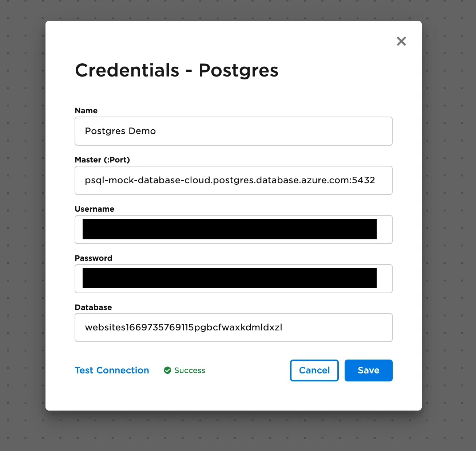Click the Credentials - Postgres dialog title
Viewport: 476px width, 451px height.
(x=176, y=70)
